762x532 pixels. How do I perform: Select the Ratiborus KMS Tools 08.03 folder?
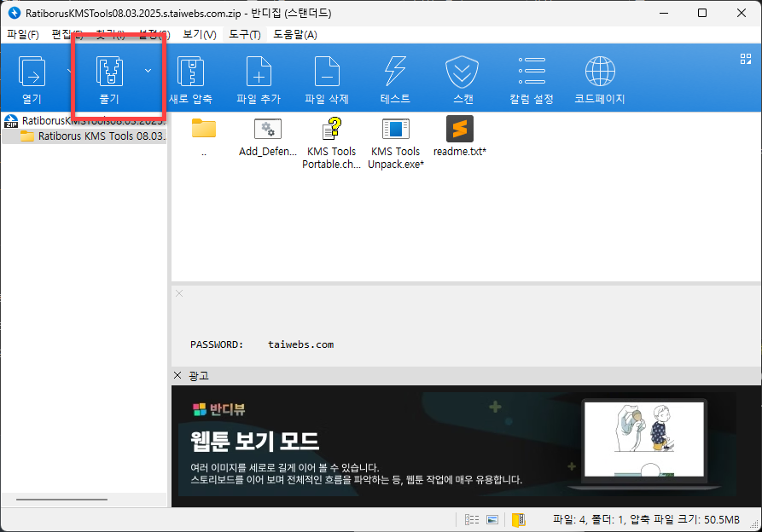(x=85, y=136)
